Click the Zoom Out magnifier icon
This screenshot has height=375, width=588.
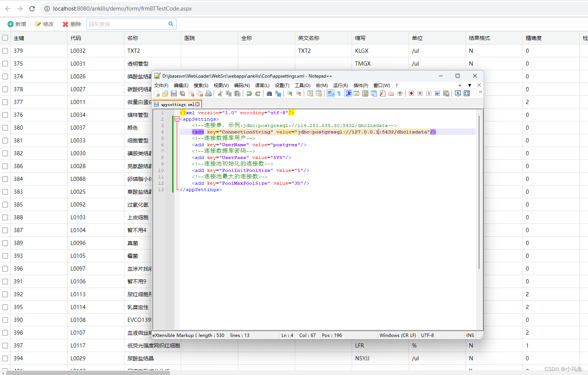[x=298, y=93]
